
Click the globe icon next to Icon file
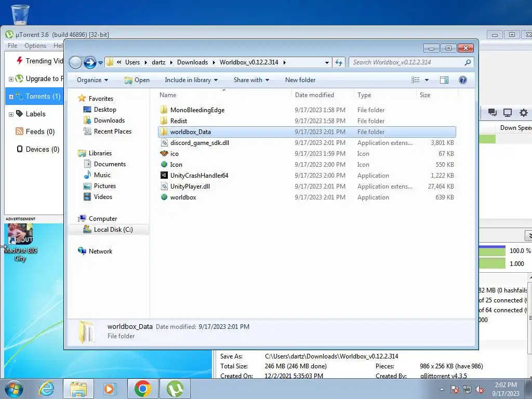tap(164, 164)
